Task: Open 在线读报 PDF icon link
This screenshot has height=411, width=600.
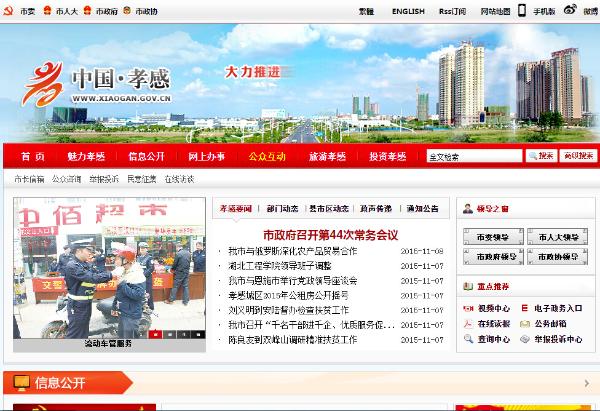Action: click(468, 324)
